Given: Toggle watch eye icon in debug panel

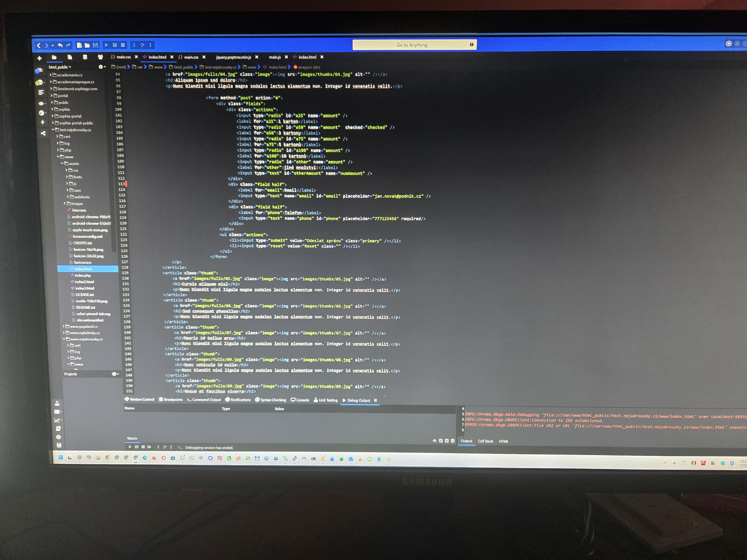Looking at the screenshot, I should pyautogui.click(x=434, y=441).
